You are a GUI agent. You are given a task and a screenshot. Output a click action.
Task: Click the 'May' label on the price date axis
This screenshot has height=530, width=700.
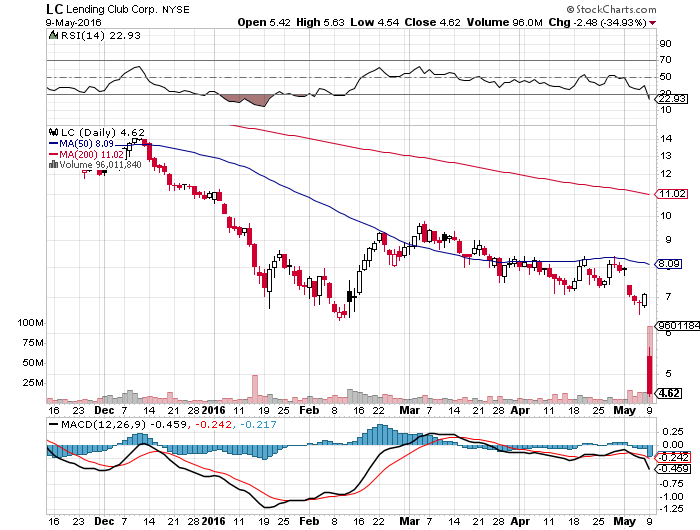(625, 410)
